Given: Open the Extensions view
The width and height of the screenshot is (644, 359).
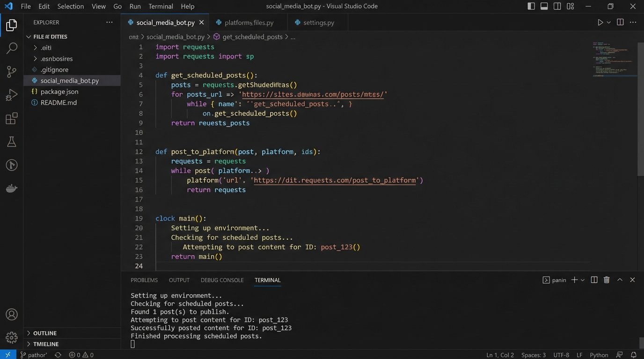Looking at the screenshot, I should pos(12,118).
